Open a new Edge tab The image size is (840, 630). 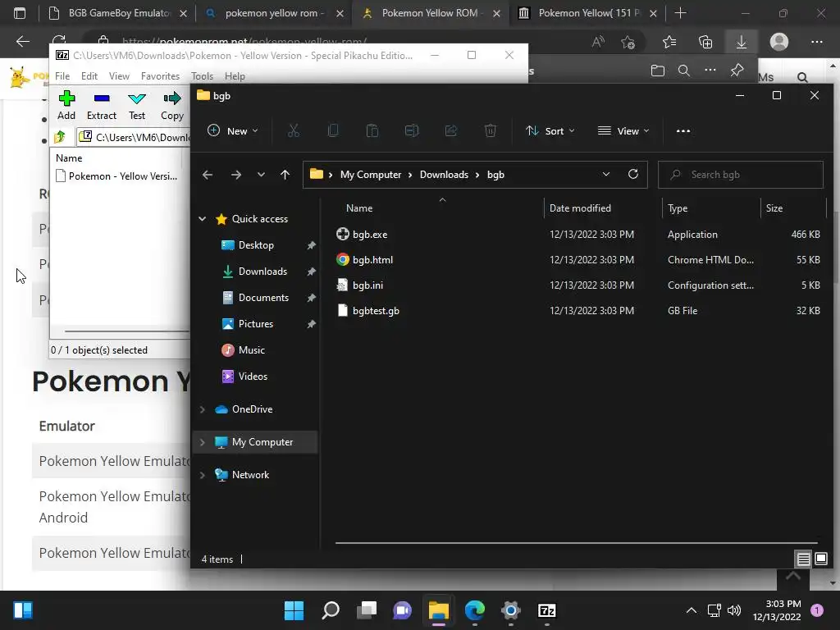tap(680, 13)
